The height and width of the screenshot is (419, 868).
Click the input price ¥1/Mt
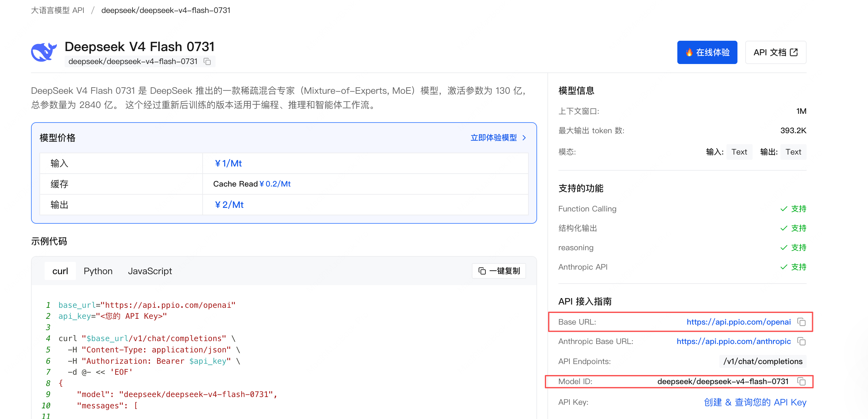(228, 164)
